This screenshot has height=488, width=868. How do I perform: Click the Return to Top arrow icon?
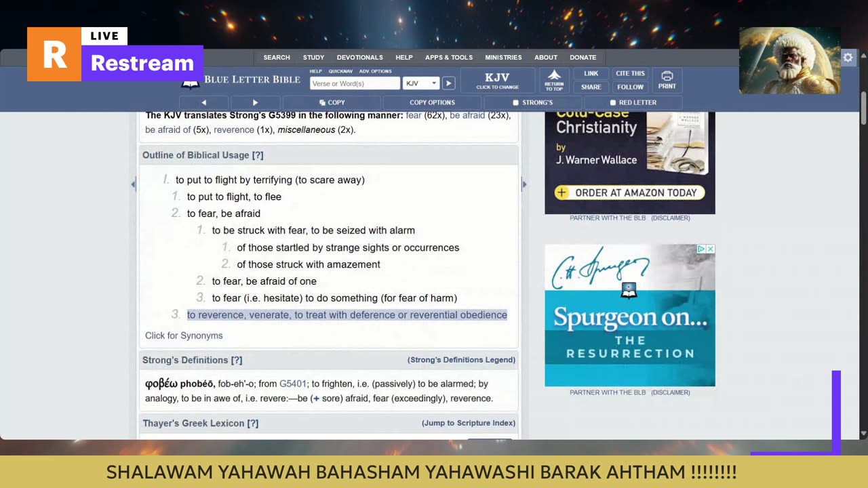(554, 80)
